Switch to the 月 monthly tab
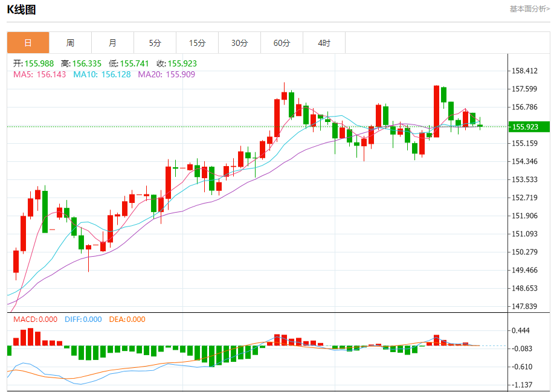Image resolution: width=554 pixels, height=392 pixels. [x=112, y=43]
